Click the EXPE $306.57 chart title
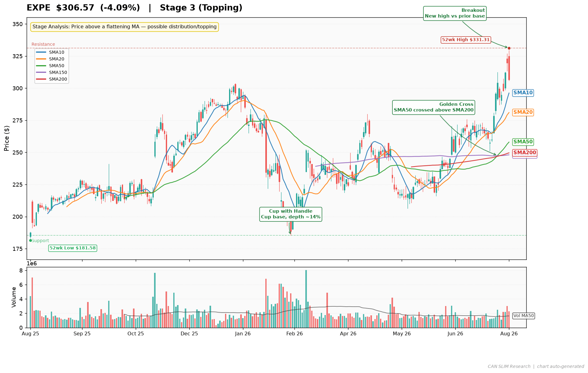Image resolution: width=588 pixels, height=373 pixels. 135,8
